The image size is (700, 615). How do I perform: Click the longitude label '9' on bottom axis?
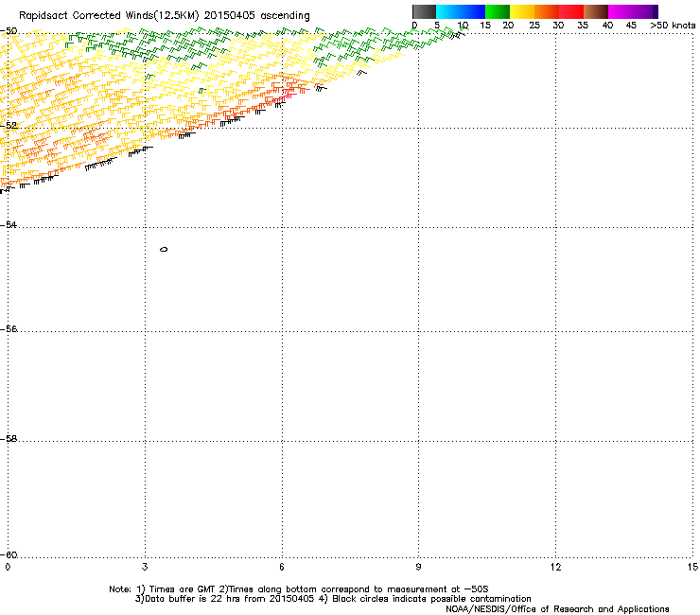(x=418, y=567)
